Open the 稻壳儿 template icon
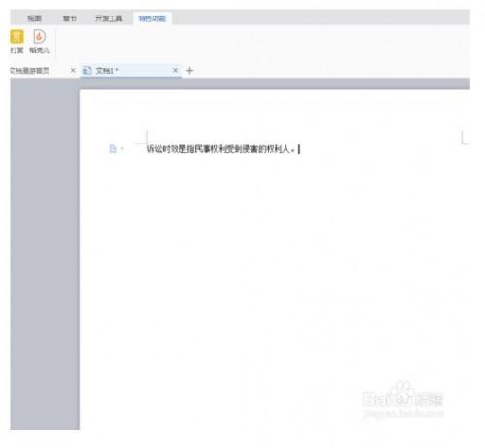Viewport: 485px width, 448px height. tap(39, 37)
